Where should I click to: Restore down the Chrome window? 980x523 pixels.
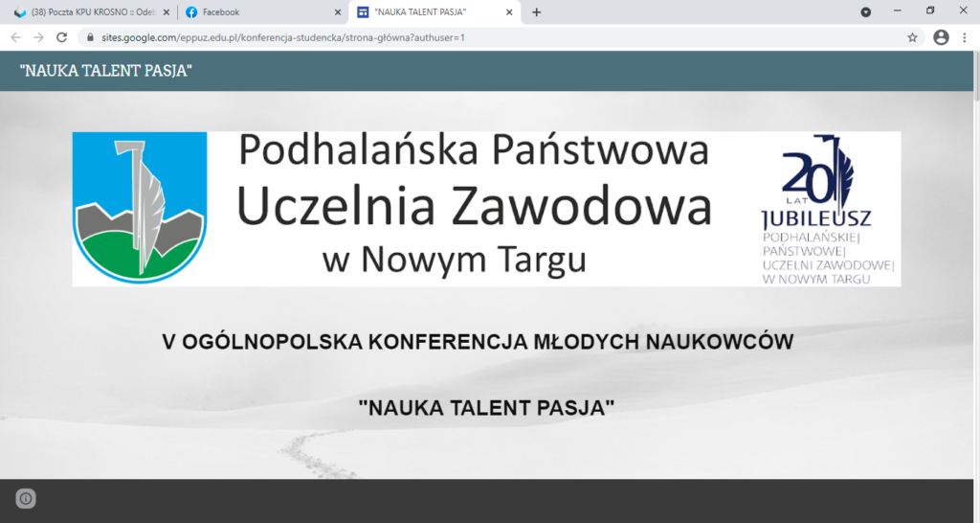[930, 11]
